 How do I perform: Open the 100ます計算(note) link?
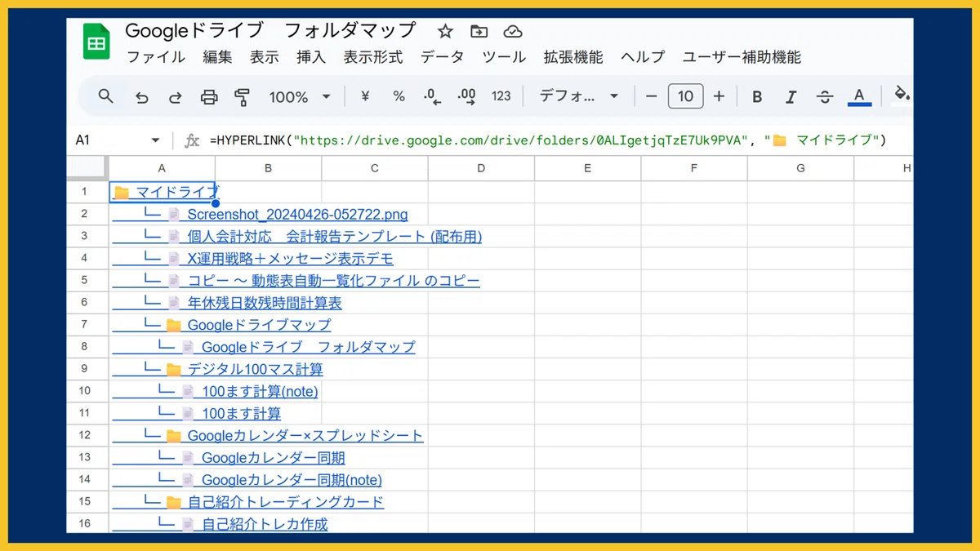click(260, 391)
